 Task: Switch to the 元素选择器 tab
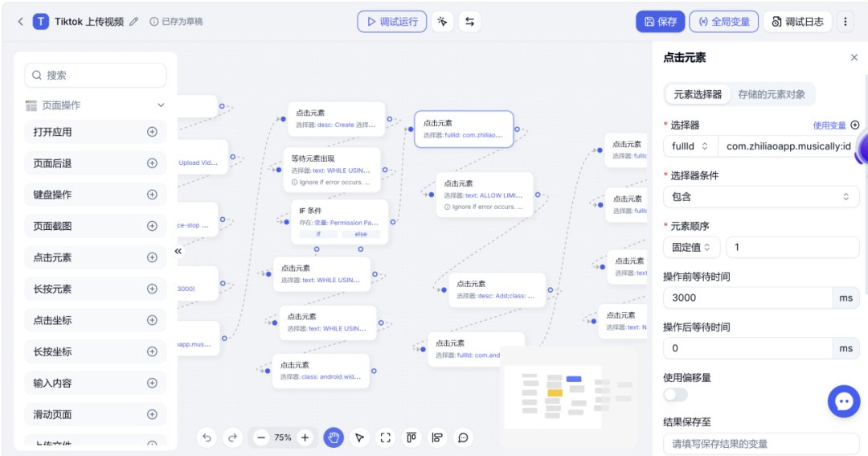698,94
